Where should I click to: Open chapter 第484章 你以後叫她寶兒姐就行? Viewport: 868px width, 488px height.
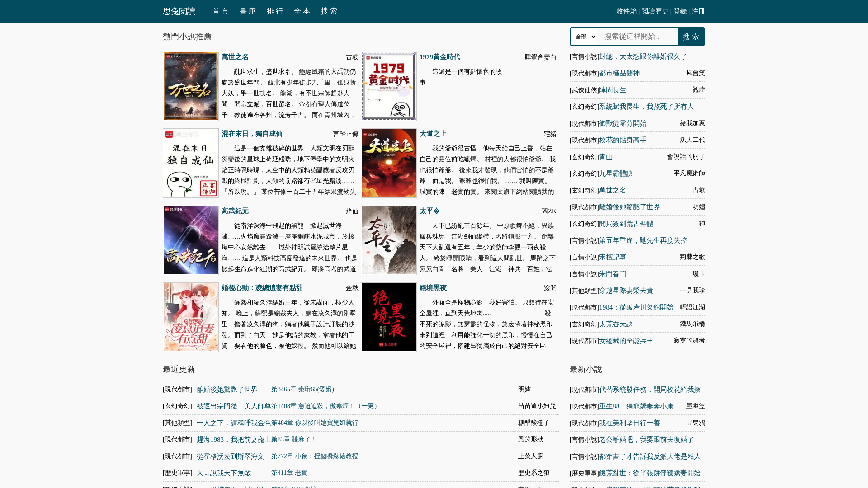[x=315, y=423]
